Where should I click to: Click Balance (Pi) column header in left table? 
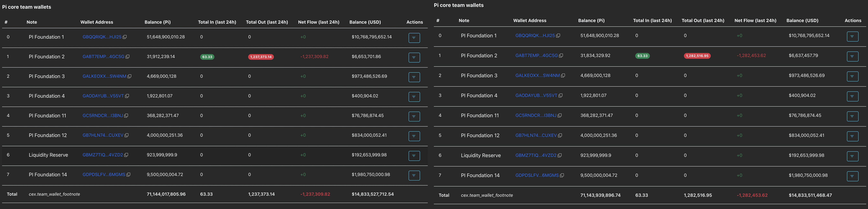pyautogui.click(x=157, y=22)
